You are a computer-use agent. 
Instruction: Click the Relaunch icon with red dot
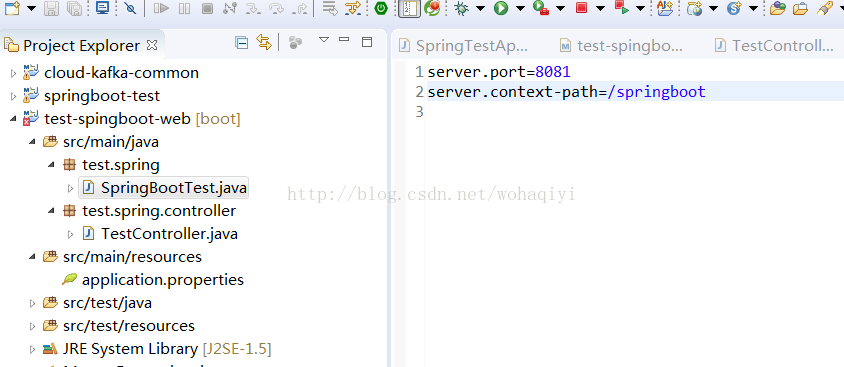coord(432,8)
